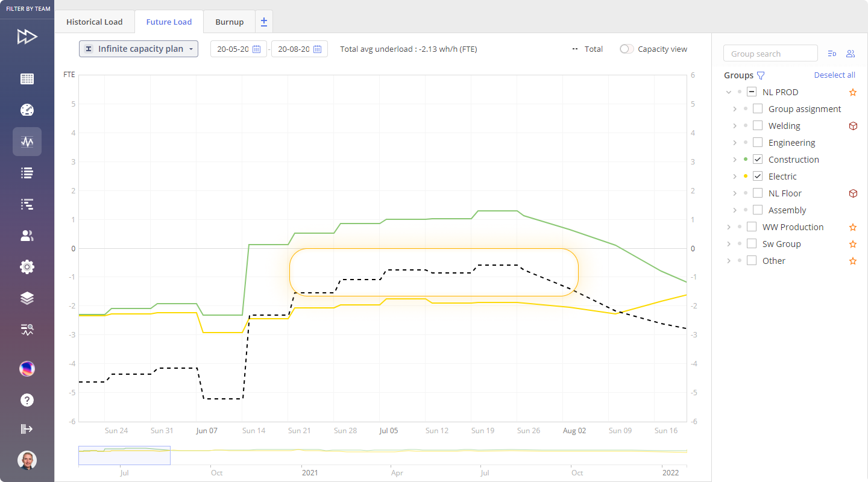Open the calendar grid icon in sidebar
868x482 pixels.
(x=27, y=79)
